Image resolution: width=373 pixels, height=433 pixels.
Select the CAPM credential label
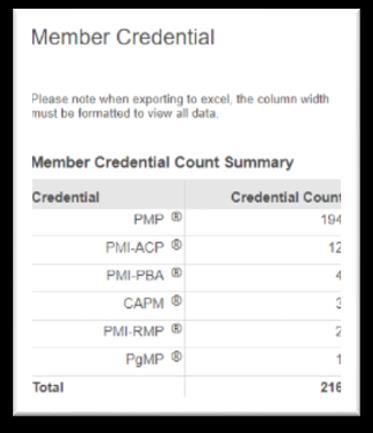(x=144, y=304)
